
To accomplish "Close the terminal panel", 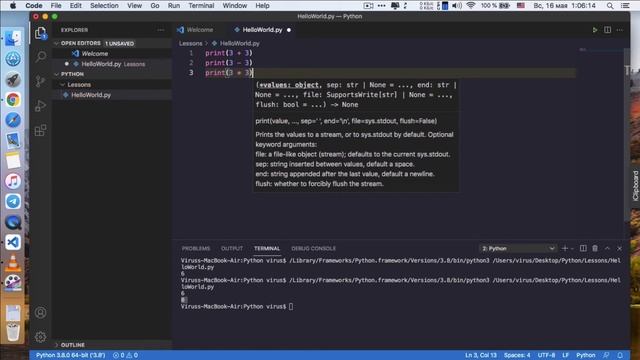I will (619, 248).
